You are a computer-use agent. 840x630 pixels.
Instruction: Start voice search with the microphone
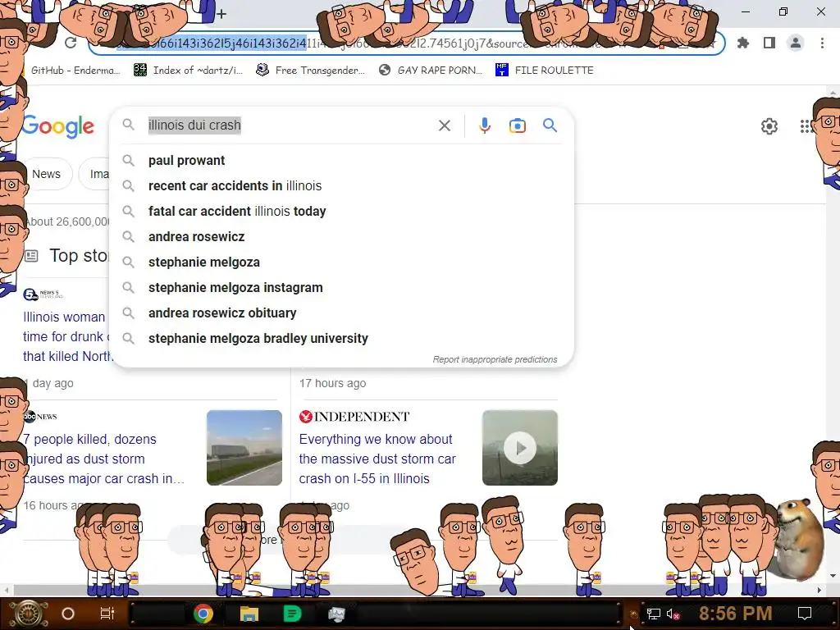pos(484,126)
